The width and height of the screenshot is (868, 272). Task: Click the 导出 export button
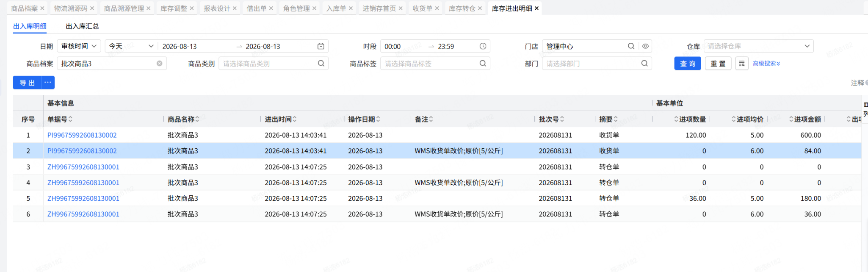[x=27, y=83]
